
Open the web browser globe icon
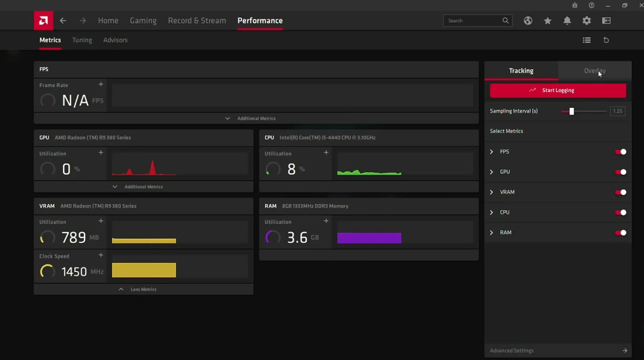[x=528, y=20]
